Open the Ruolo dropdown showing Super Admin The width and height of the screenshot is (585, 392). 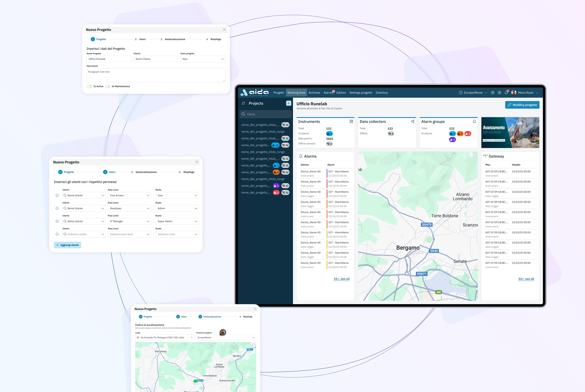[177, 221]
